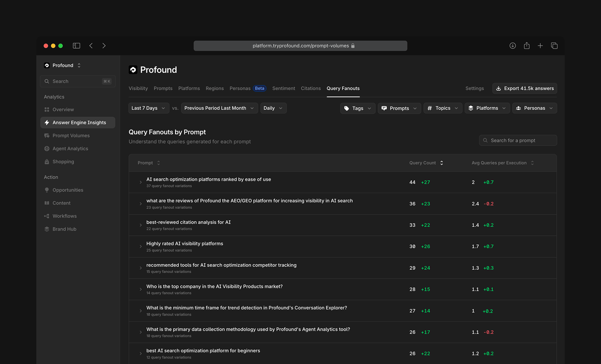This screenshot has width=601, height=364.
Task: Open Answer Engine Insights in the sidebar
Action: pyautogui.click(x=79, y=122)
